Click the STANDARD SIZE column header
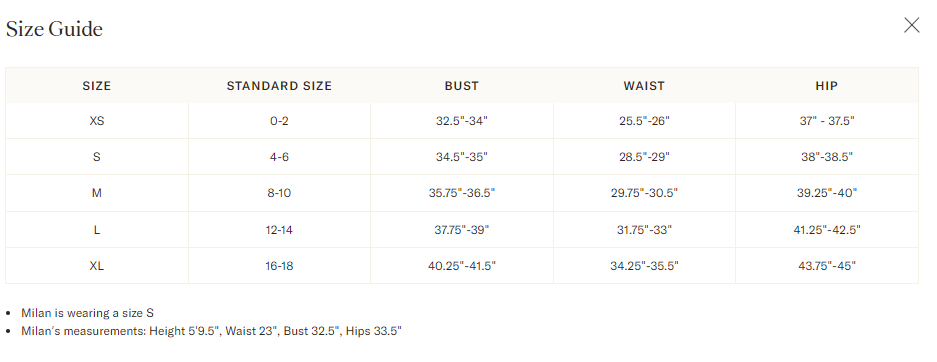Image resolution: width=937 pixels, height=362 pixels. [279, 86]
